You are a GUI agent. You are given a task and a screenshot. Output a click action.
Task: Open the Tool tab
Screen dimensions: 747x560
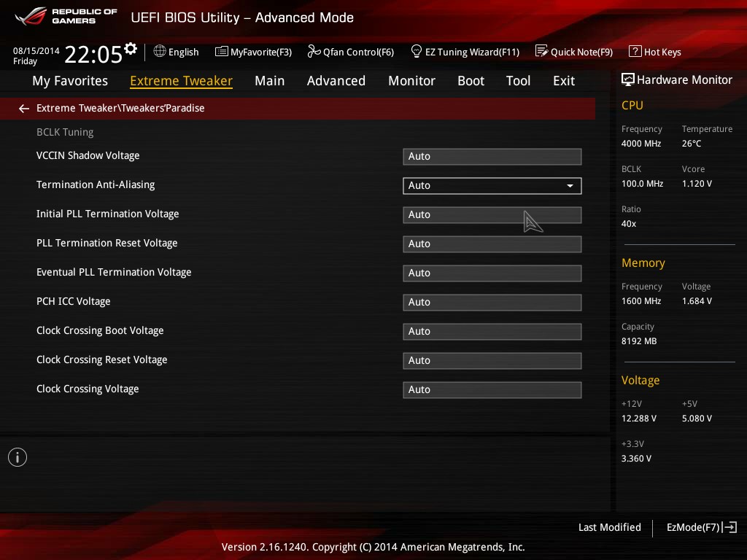(x=519, y=81)
